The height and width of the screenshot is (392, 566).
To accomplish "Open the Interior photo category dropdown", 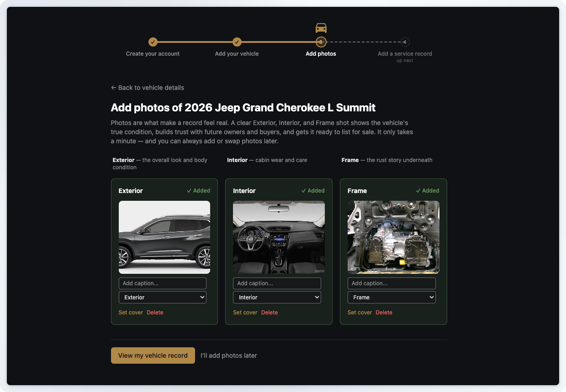I will pos(277,298).
